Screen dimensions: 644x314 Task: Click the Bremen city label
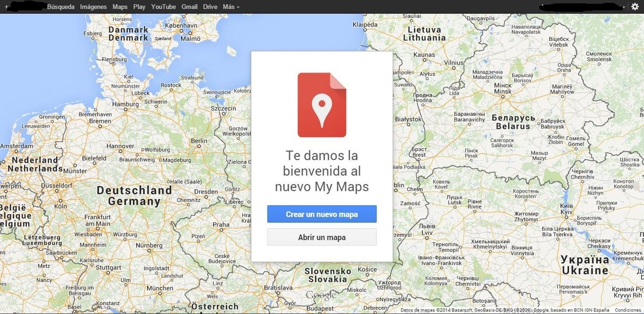click(100, 121)
